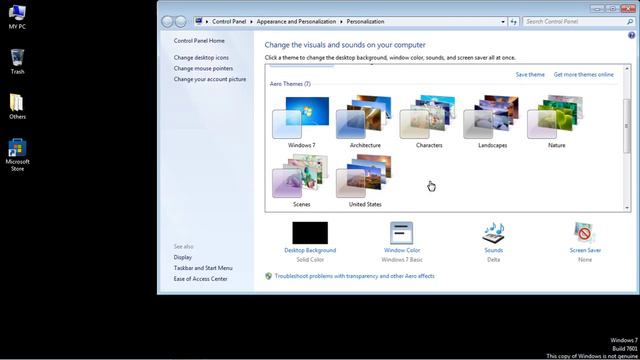This screenshot has width=640, height=360.
Task: Click theme list scrollbar down arrow
Action: pyautogui.click(x=627, y=208)
